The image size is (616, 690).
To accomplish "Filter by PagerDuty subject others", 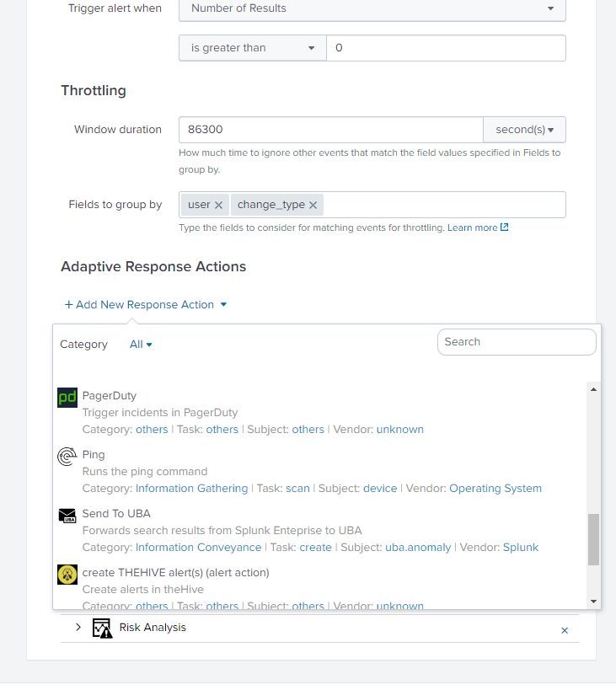I will [x=308, y=430].
